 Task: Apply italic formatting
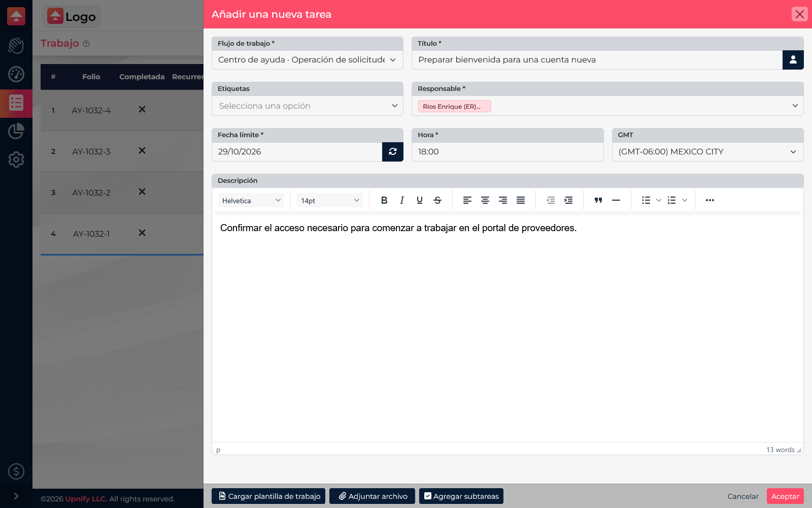[402, 200]
